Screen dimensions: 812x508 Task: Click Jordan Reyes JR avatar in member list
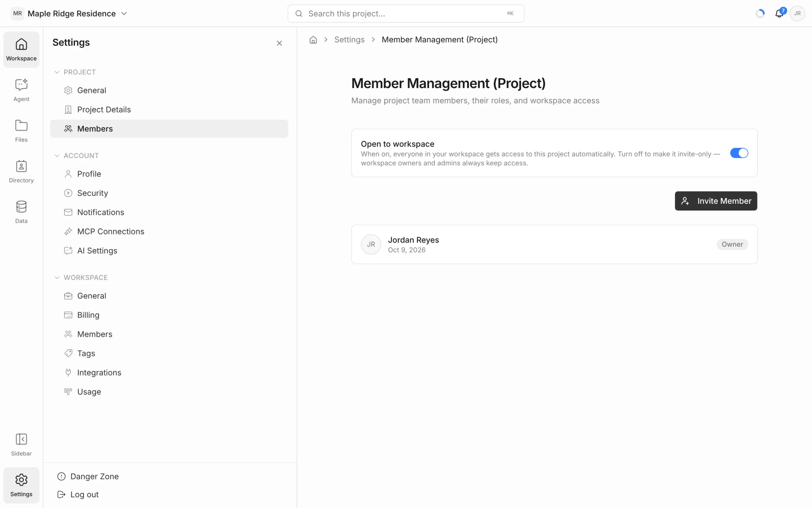pyautogui.click(x=371, y=244)
